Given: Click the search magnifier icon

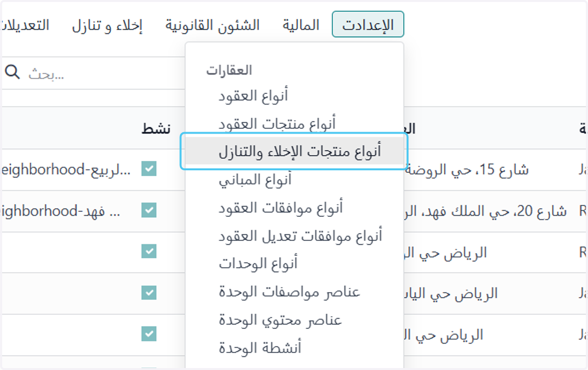Looking at the screenshot, I should pos(12,72).
